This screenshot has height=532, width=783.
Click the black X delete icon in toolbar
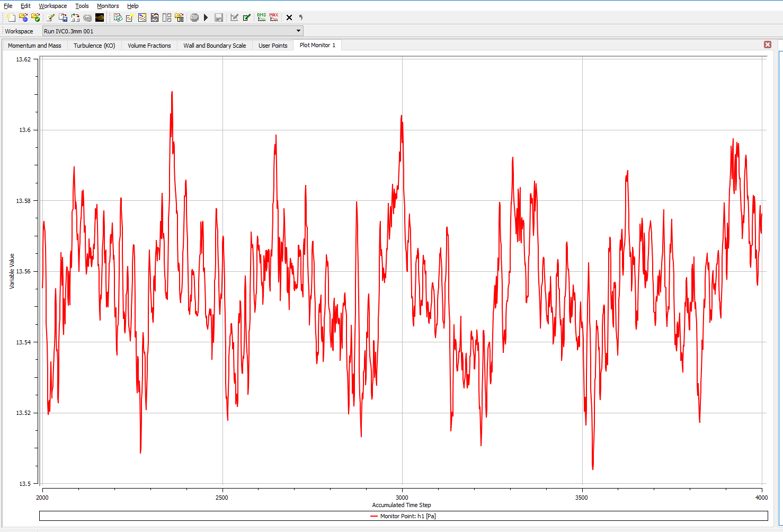pyautogui.click(x=289, y=17)
